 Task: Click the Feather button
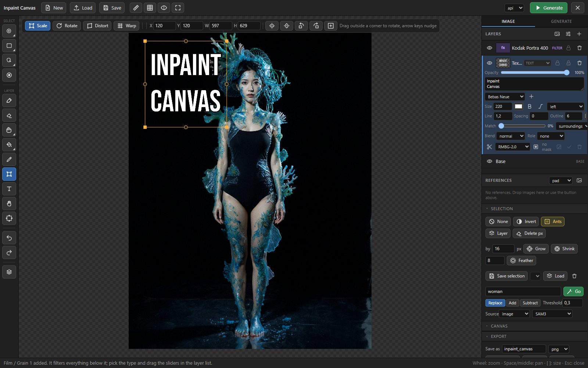pos(521,261)
